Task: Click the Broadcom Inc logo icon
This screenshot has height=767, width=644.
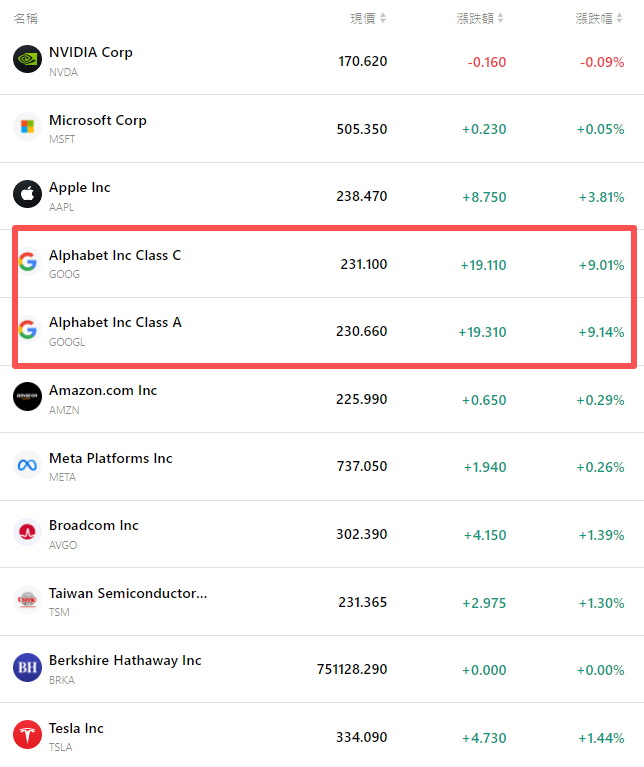Action: click(x=27, y=532)
